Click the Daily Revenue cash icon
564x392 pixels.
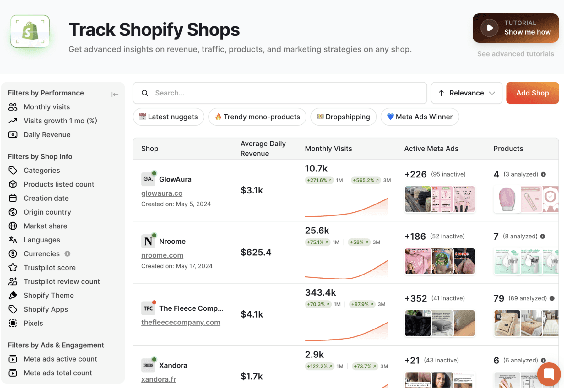[x=13, y=135]
